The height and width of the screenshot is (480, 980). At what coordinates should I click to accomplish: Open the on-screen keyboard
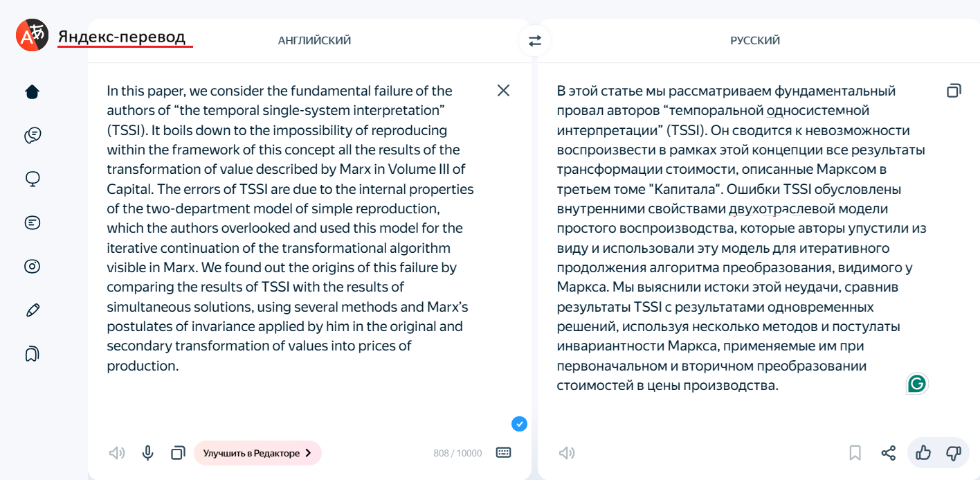503,453
